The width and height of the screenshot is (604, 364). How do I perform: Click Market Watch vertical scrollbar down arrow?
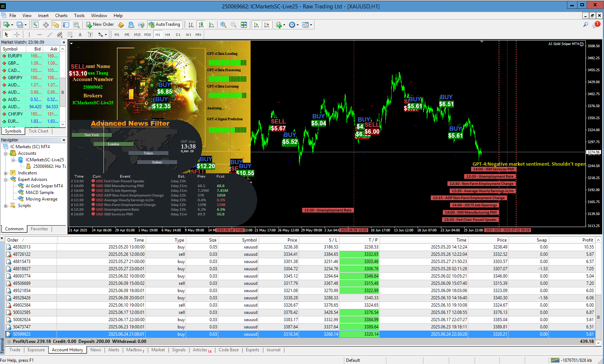(63, 124)
